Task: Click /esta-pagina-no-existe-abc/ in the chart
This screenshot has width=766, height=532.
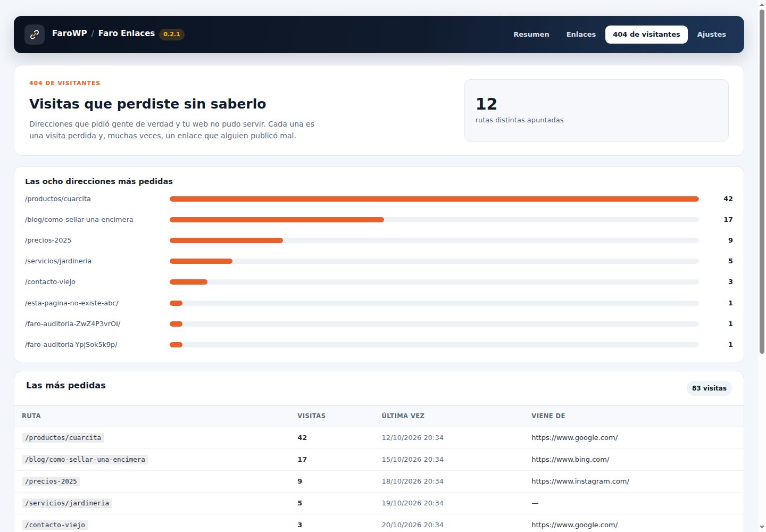Action: click(72, 303)
